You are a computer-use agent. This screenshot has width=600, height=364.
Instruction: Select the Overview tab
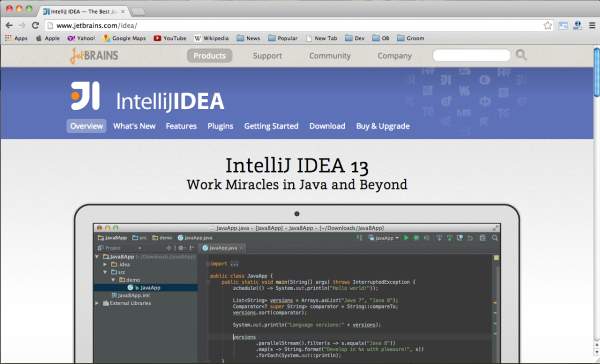[86, 126]
